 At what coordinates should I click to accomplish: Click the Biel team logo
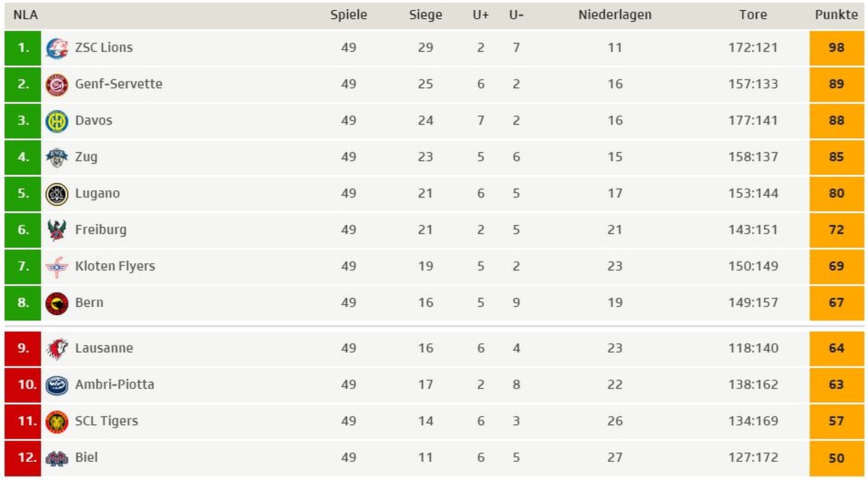click(56, 458)
